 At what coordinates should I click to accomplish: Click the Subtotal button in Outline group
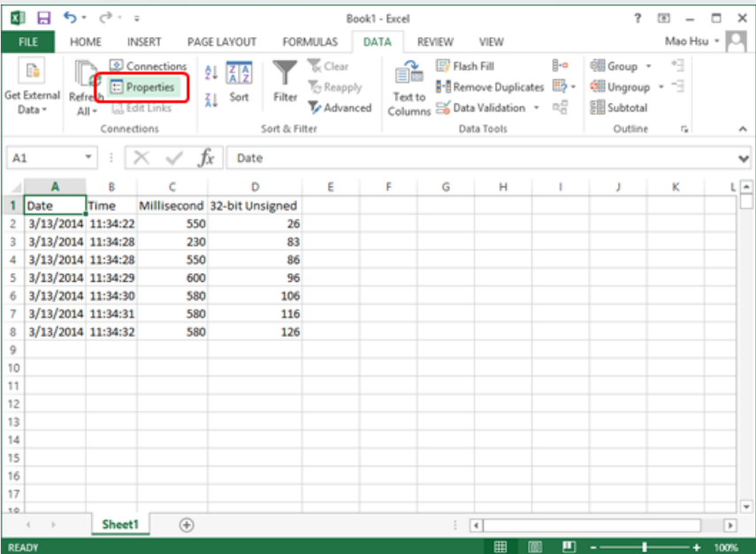pyautogui.click(x=619, y=108)
